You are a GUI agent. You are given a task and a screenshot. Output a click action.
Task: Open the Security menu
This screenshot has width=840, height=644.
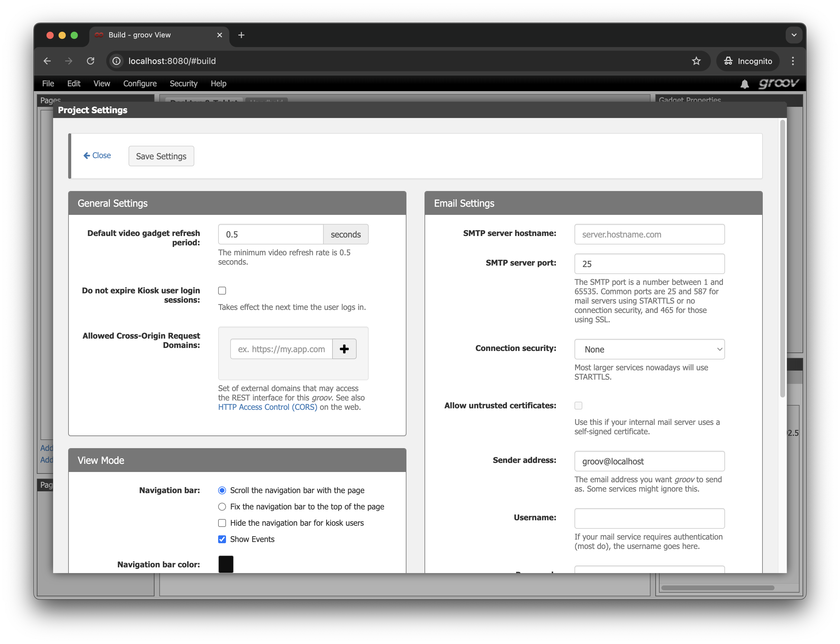183,84
